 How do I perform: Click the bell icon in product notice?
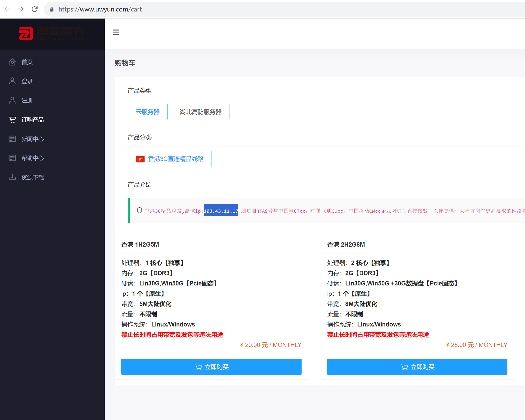tap(139, 210)
